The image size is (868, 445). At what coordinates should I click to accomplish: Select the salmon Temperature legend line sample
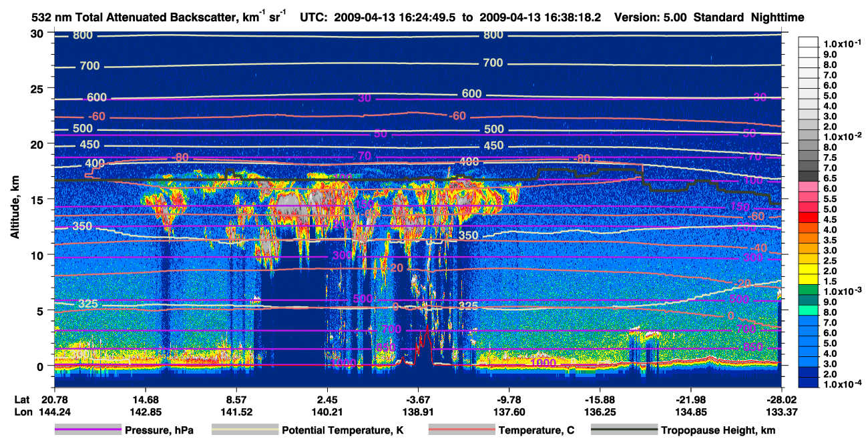(461, 430)
